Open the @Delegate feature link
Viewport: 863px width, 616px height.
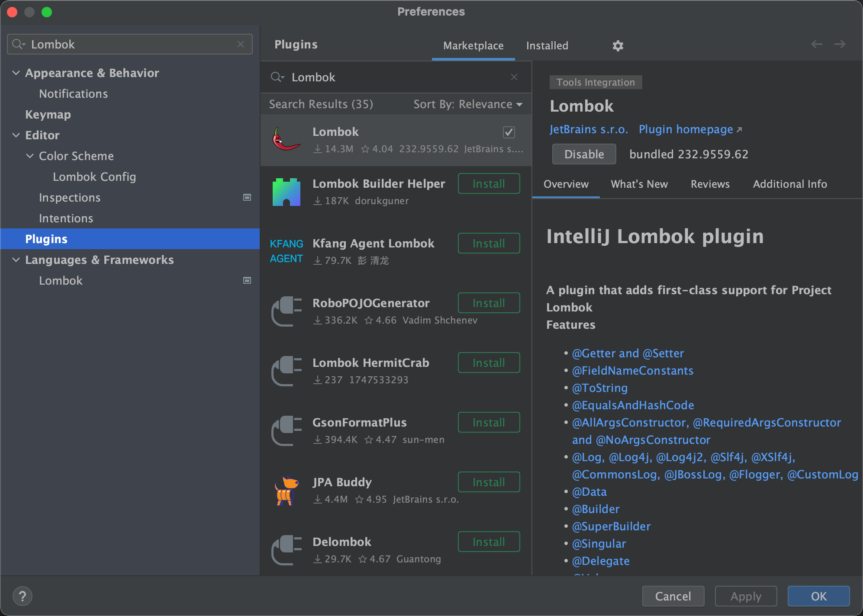coord(601,561)
